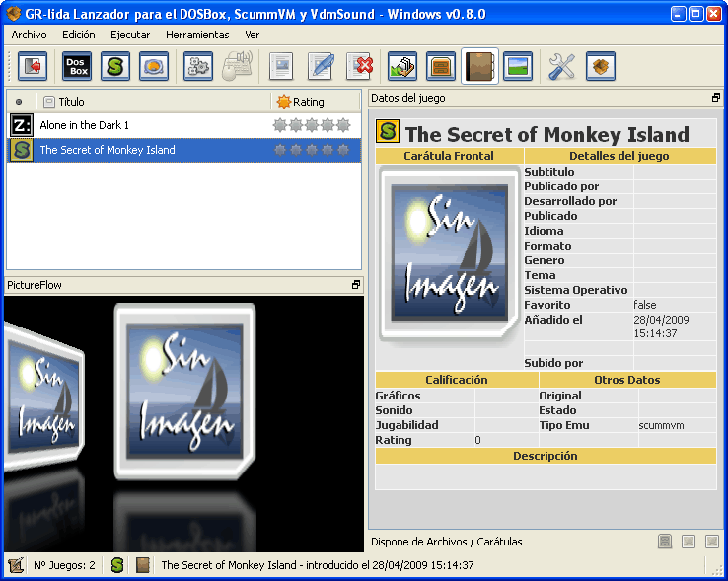Add a new DOSBox game

click(77, 66)
